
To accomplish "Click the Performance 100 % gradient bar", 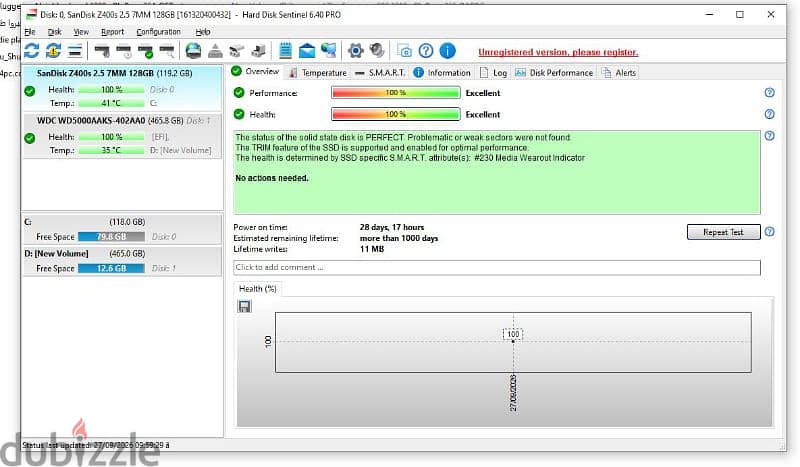I will point(396,93).
